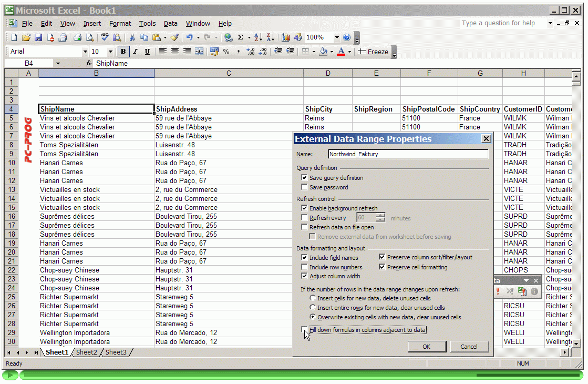The height and width of the screenshot is (384, 588).
Task: Run spelling check ABC icon
Action: tap(105, 37)
